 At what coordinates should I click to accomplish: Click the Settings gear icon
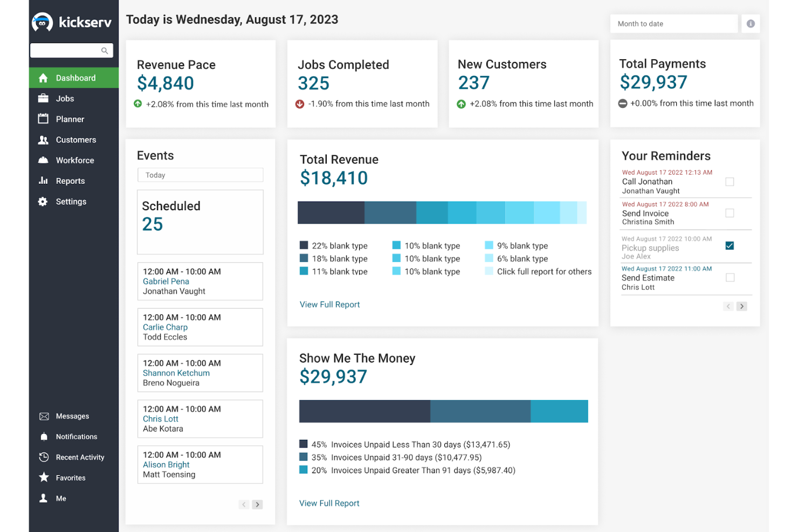(43, 202)
